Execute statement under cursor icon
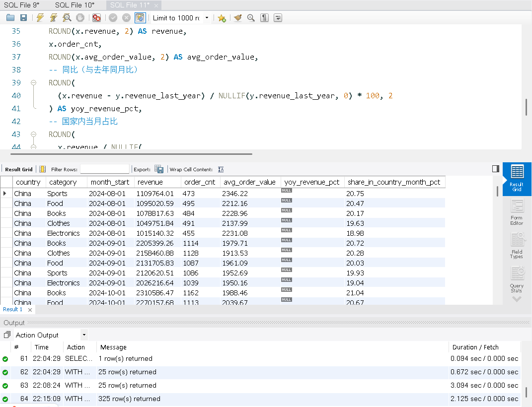This screenshot has height=407, width=532. point(53,18)
